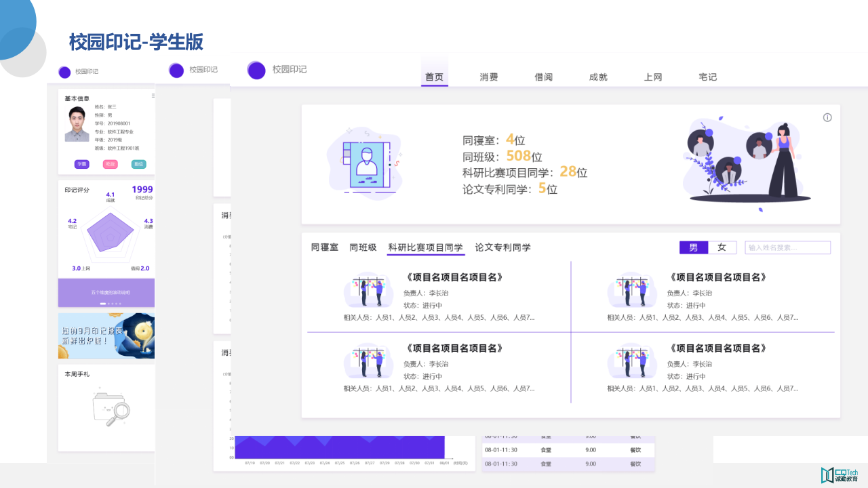
Task: Click the info icon on the statistics banner
Action: pyautogui.click(x=827, y=117)
